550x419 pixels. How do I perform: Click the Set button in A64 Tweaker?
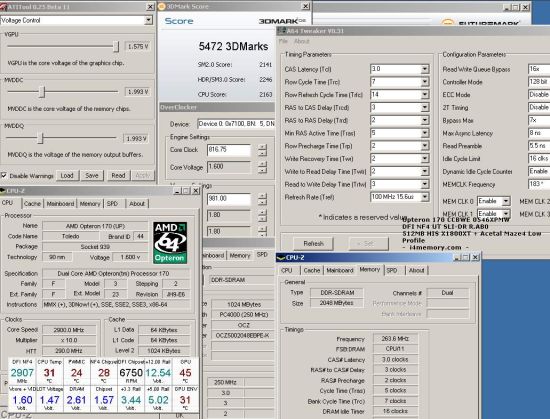[369, 244]
